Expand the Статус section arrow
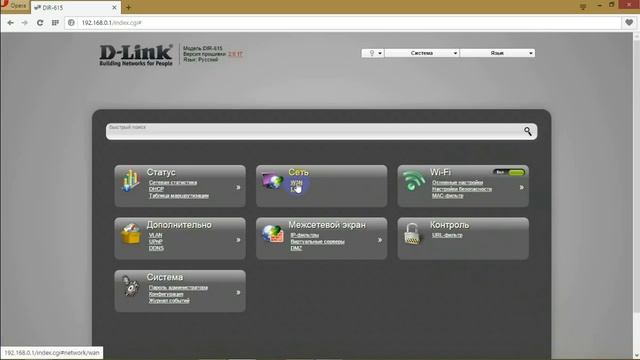The image size is (640, 360). (x=238, y=187)
